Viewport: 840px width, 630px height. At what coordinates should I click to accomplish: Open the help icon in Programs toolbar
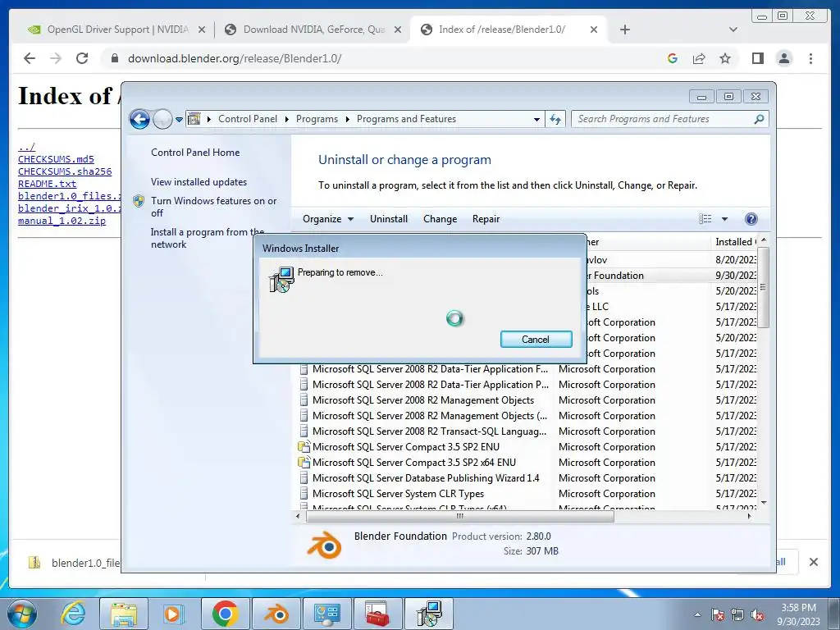pos(751,218)
